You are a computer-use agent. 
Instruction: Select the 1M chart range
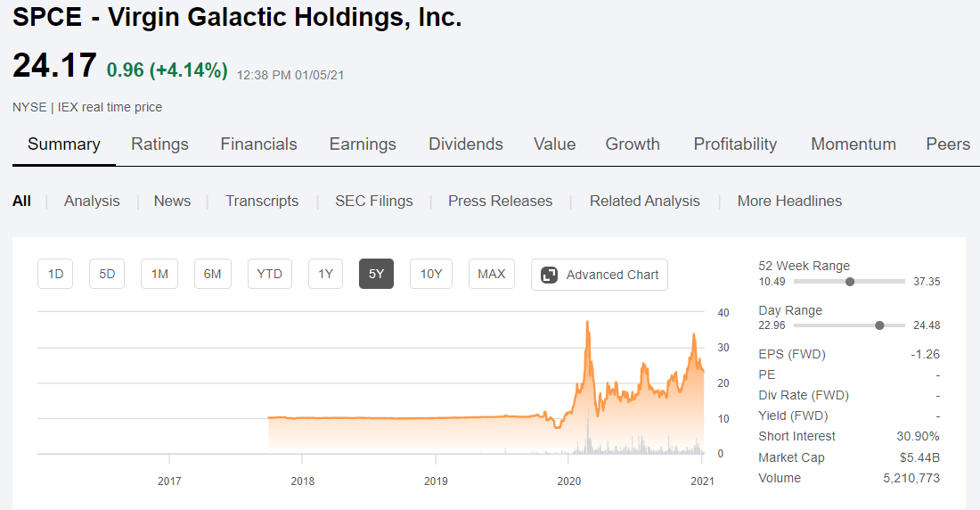point(159,274)
